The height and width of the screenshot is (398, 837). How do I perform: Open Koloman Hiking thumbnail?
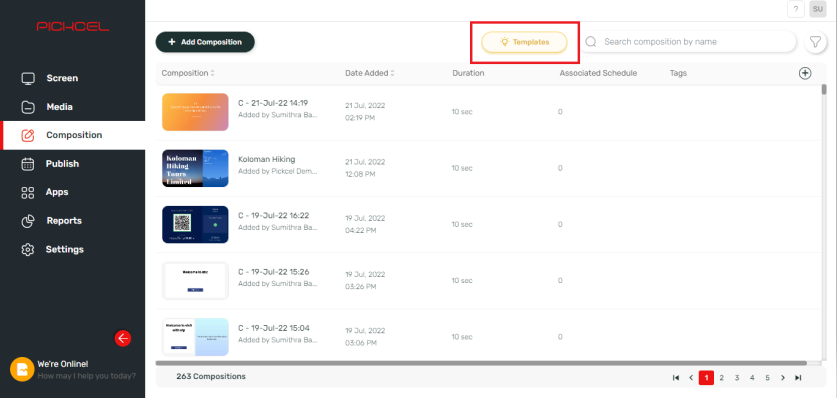click(195, 168)
